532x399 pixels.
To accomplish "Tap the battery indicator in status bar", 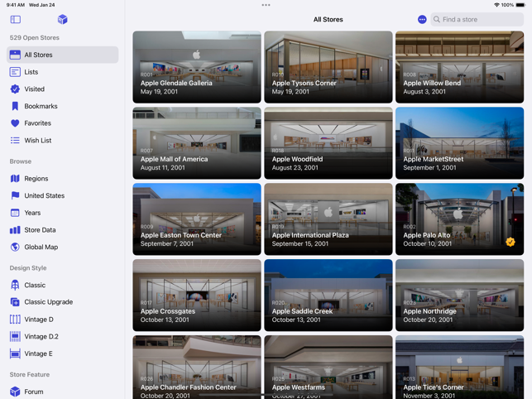I will [x=520, y=5].
